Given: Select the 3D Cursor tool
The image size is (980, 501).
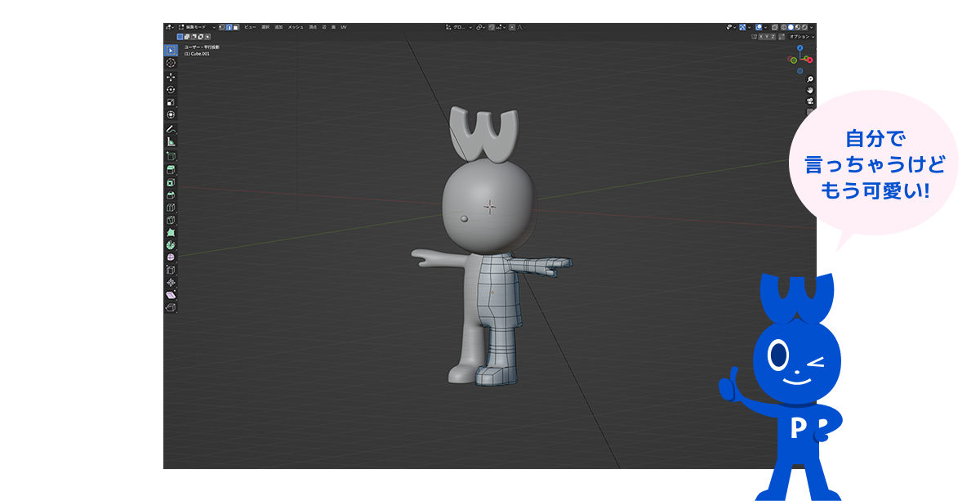Looking at the screenshot, I should click(171, 63).
